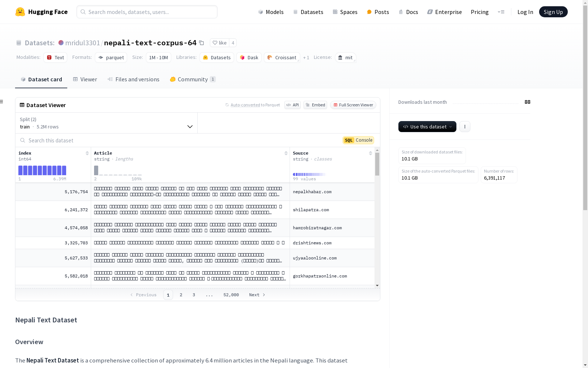Open Spaces in the top navigation
Viewport: 588px width, 368px height.
pyautogui.click(x=345, y=12)
